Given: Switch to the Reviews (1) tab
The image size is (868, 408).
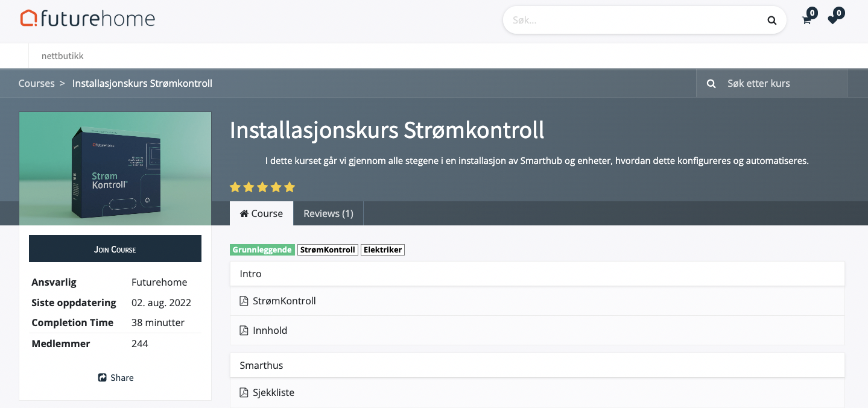Looking at the screenshot, I should click(x=328, y=213).
